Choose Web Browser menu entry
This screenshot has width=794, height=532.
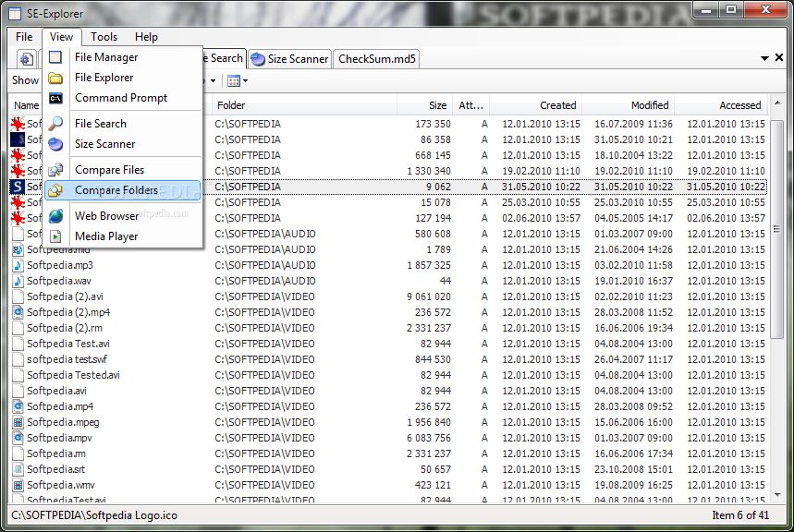coord(123,216)
